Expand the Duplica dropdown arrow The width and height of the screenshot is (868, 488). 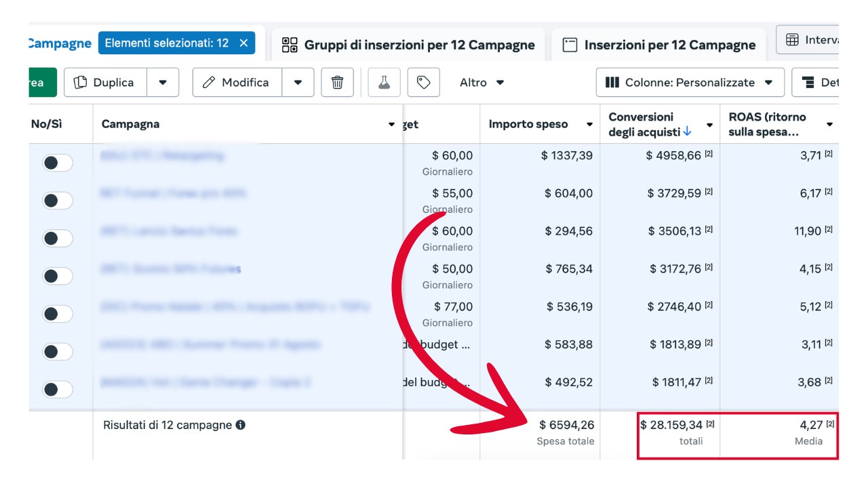[x=163, y=82]
